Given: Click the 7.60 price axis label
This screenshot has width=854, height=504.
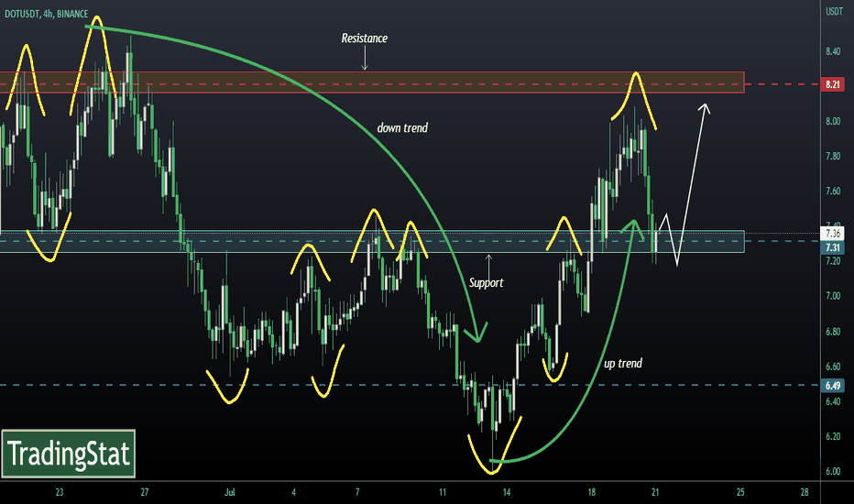Looking at the screenshot, I should (833, 191).
